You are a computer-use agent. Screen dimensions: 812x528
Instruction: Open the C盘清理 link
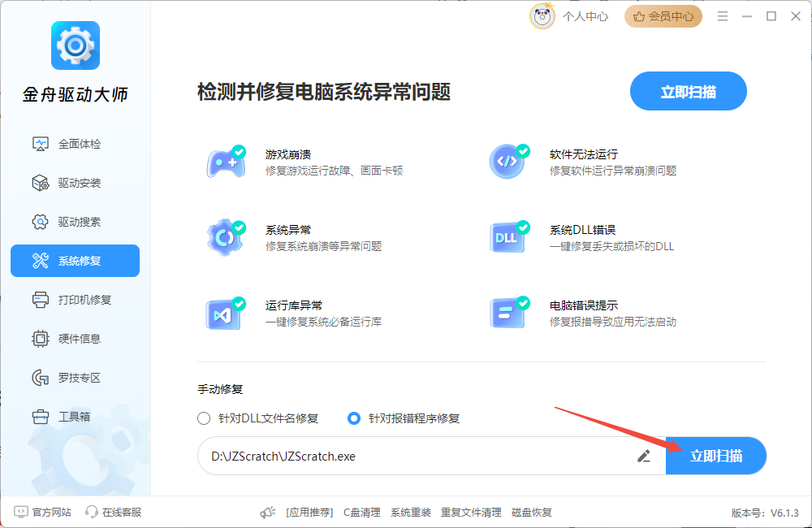point(362,513)
